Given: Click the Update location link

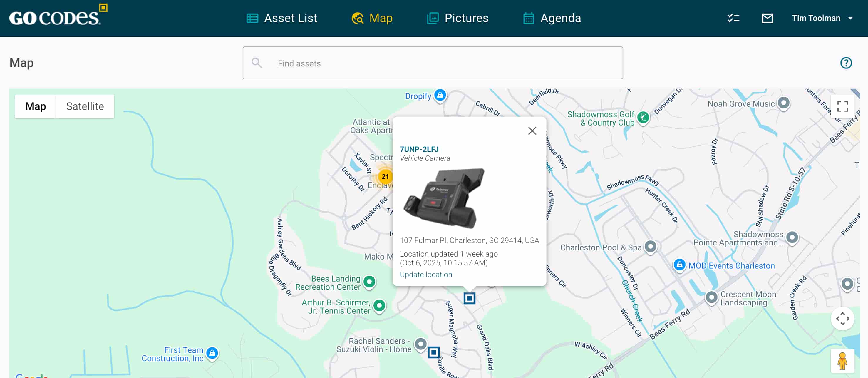Looking at the screenshot, I should (x=426, y=275).
